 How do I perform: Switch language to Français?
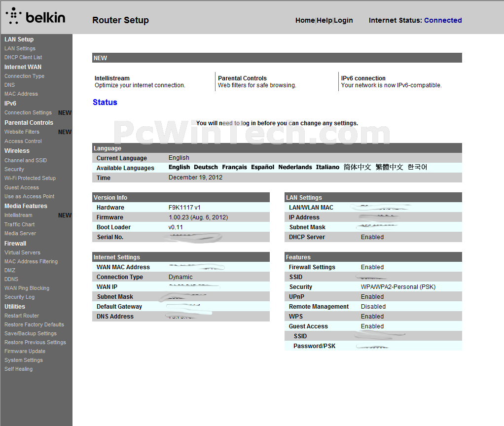tap(234, 167)
